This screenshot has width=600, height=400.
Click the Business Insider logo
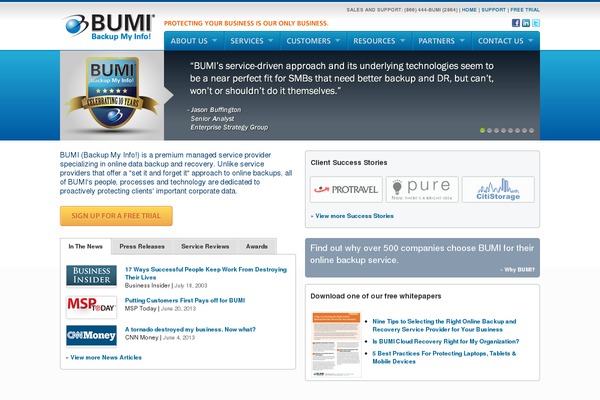click(91, 276)
